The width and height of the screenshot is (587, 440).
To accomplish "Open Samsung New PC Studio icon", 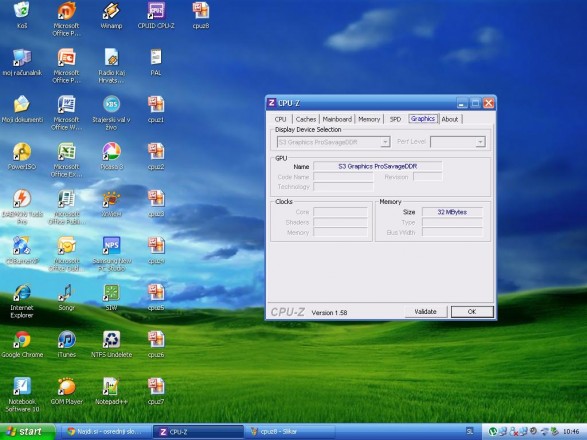I will pos(112,254).
